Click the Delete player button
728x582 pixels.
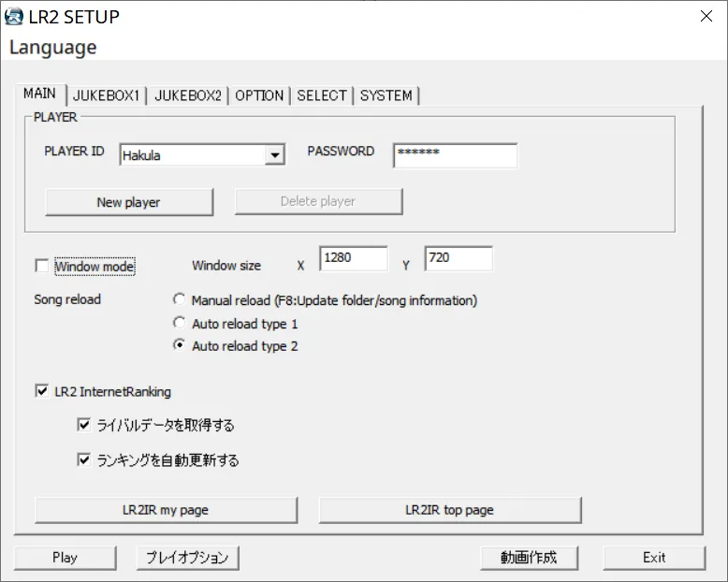tap(318, 201)
